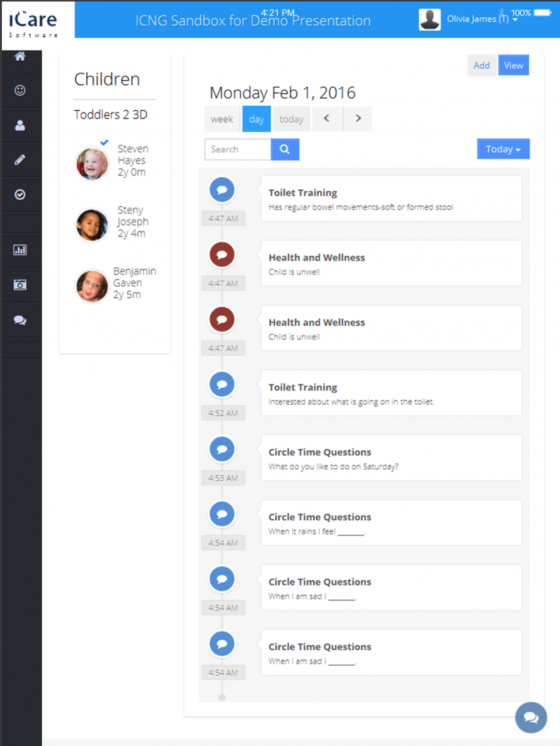Open the camera photo sidebar icon

[20, 285]
